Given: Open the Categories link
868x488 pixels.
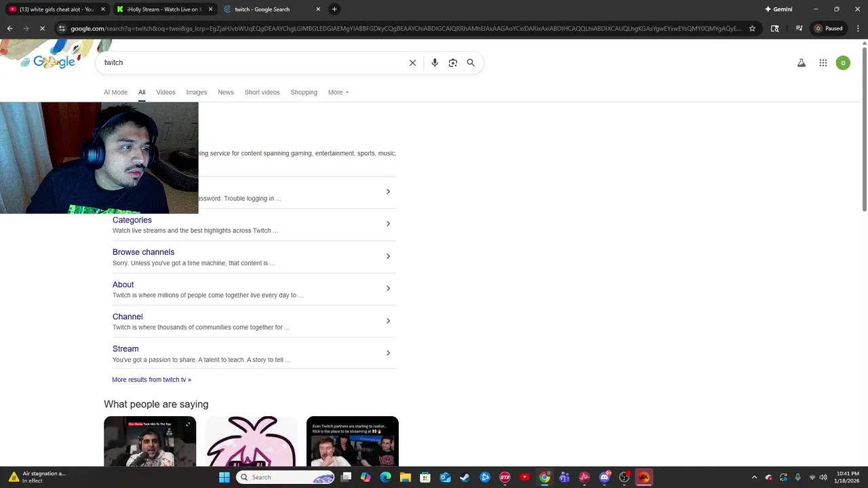Looking at the screenshot, I should 132,220.
